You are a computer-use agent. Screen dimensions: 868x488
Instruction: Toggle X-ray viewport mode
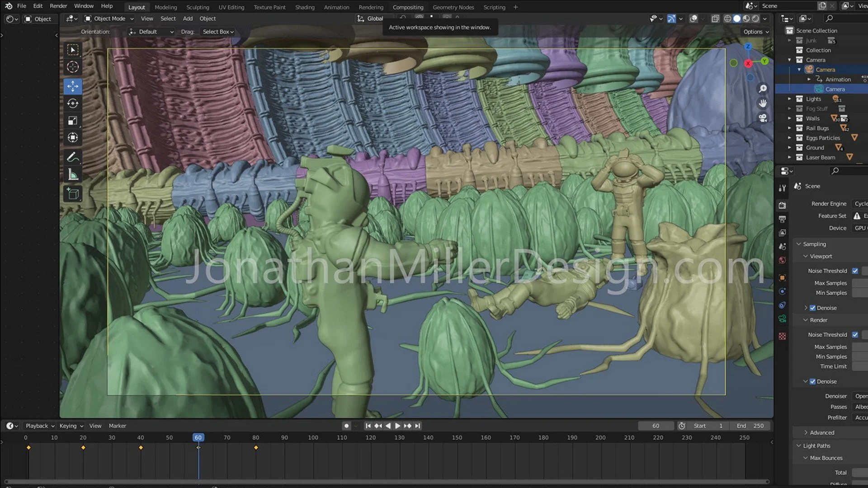(715, 19)
